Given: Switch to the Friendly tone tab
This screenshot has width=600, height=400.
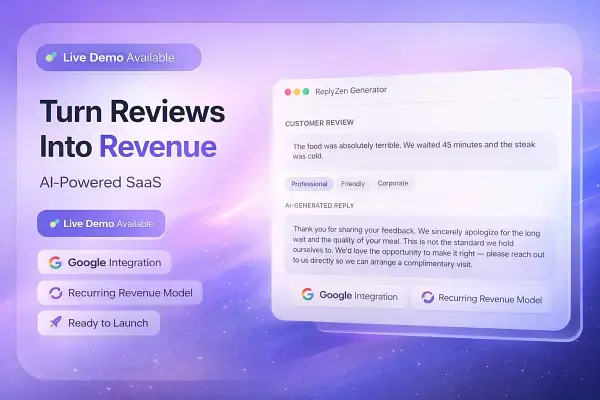Looking at the screenshot, I should [x=353, y=184].
